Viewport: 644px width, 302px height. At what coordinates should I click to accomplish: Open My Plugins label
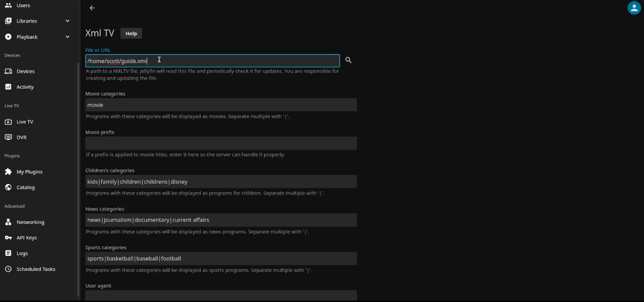tap(29, 172)
